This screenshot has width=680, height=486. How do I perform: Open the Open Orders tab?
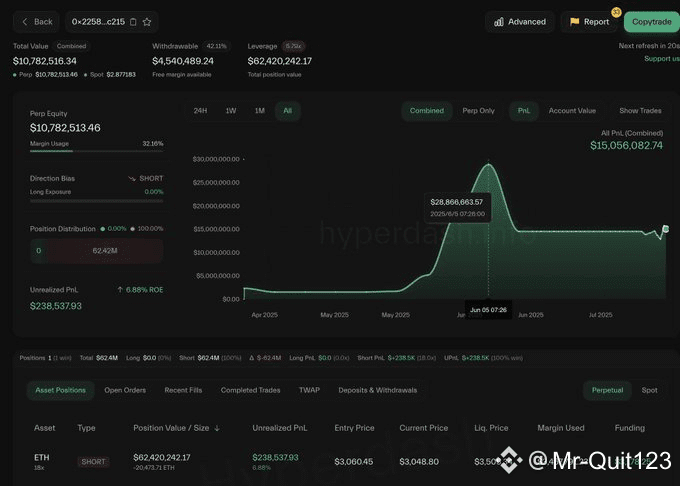click(126, 390)
